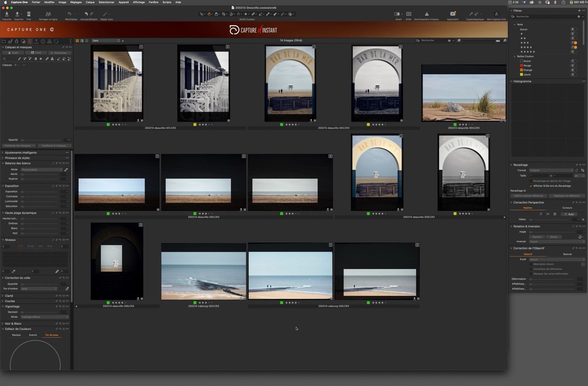The height and width of the screenshot is (386, 588).
Task: Open the Fichier menu
Action: pos(36,2)
